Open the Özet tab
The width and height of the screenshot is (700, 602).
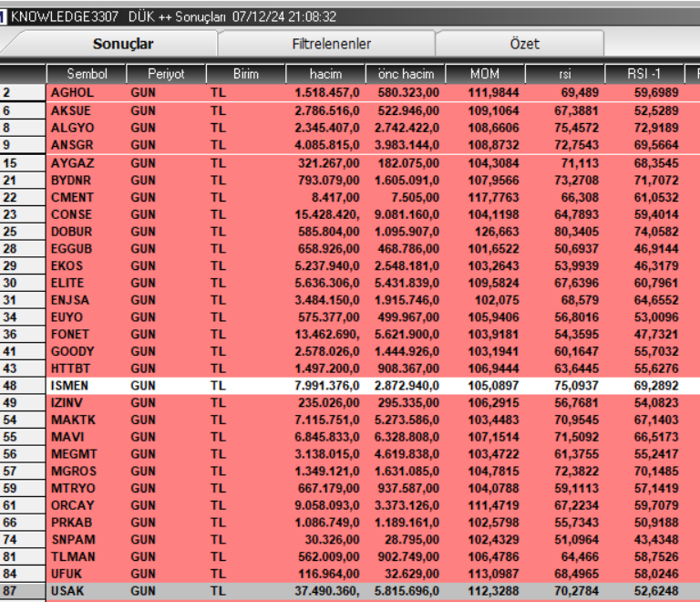(x=525, y=44)
